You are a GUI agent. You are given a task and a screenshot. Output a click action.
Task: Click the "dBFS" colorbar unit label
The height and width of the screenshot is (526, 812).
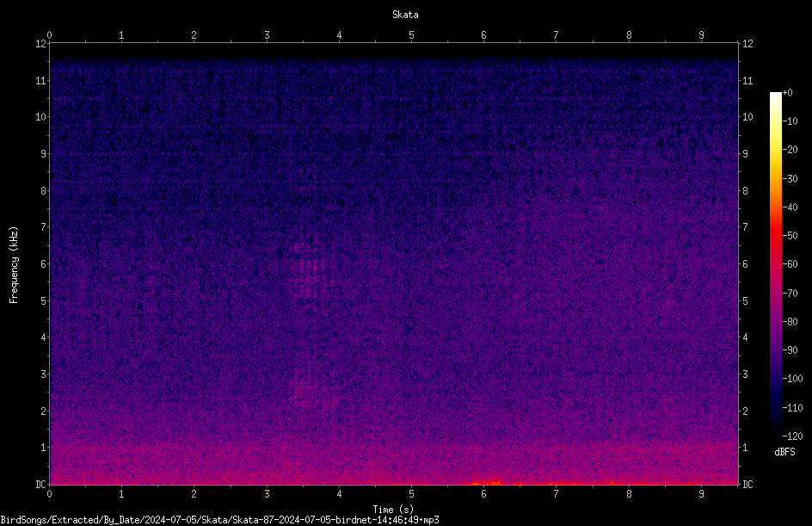point(784,452)
